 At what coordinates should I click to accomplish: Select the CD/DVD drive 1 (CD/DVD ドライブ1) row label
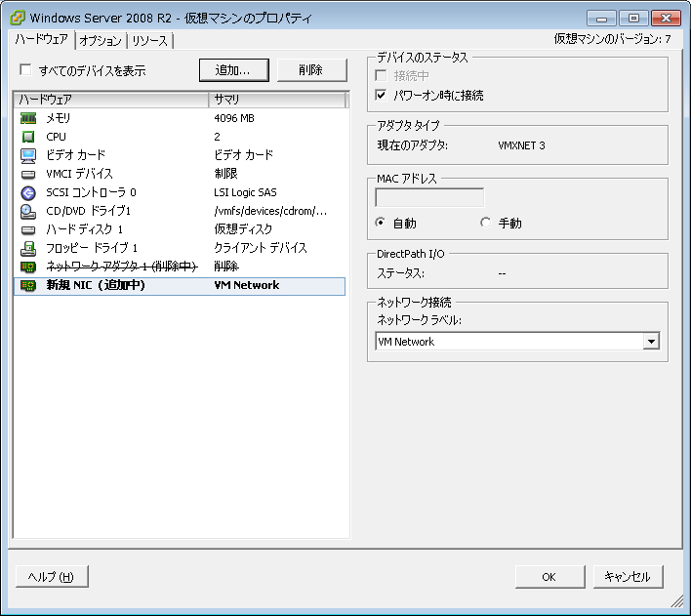click(88, 211)
